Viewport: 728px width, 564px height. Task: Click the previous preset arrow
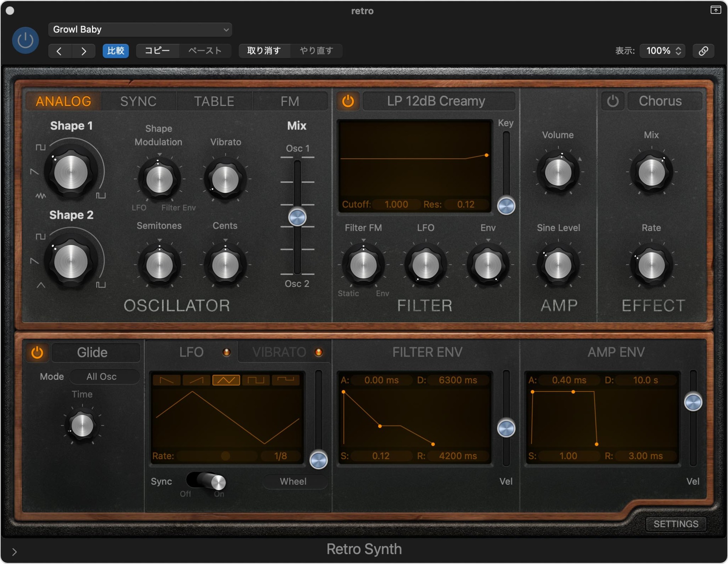(59, 51)
